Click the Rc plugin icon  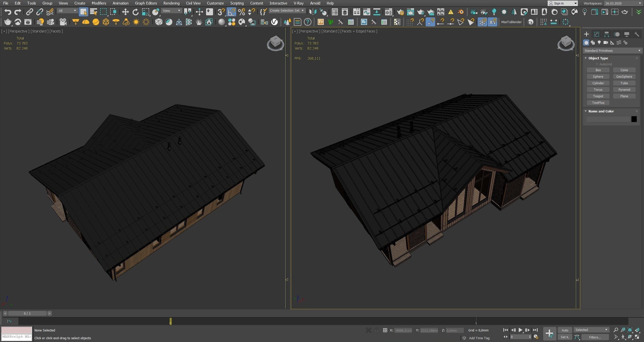(x=364, y=22)
